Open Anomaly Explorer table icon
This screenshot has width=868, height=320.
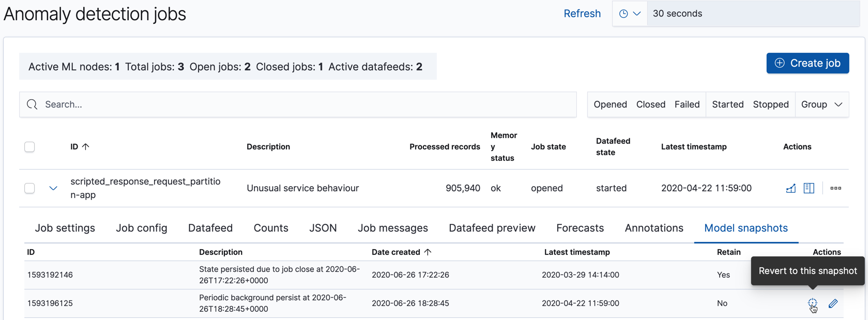tap(809, 188)
